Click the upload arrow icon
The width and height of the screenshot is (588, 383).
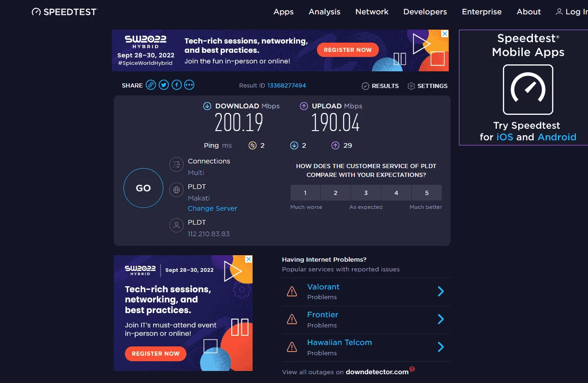[x=304, y=106]
